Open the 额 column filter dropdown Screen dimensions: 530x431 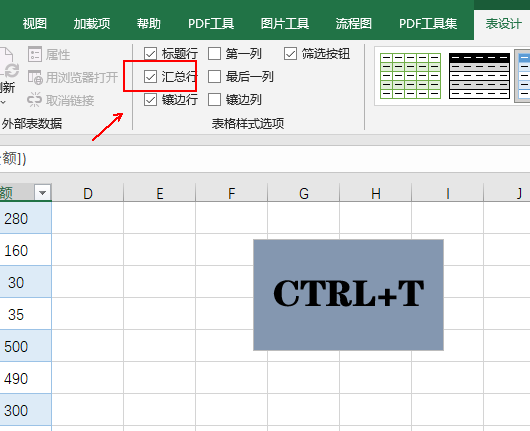[x=42, y=193]
